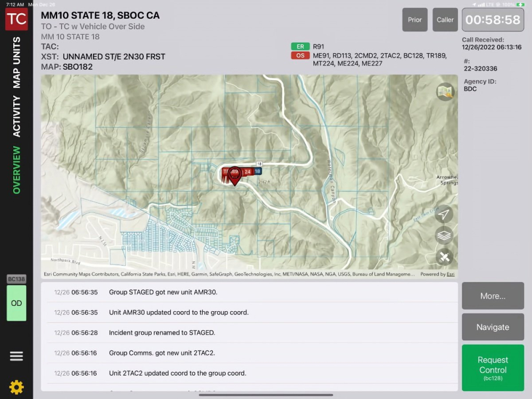Screen dimensions: 532x399
Task: Open the Prior incidents button
Action: click(x=414, y=20)
